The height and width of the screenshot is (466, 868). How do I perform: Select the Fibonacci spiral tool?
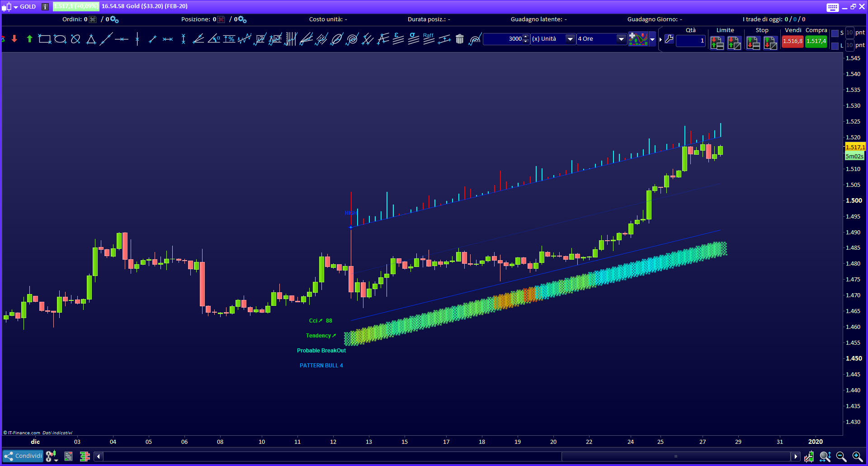[352, 39]
